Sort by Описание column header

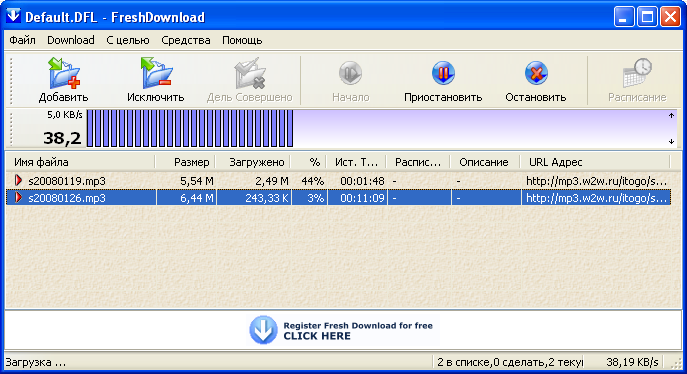point(485,162)
